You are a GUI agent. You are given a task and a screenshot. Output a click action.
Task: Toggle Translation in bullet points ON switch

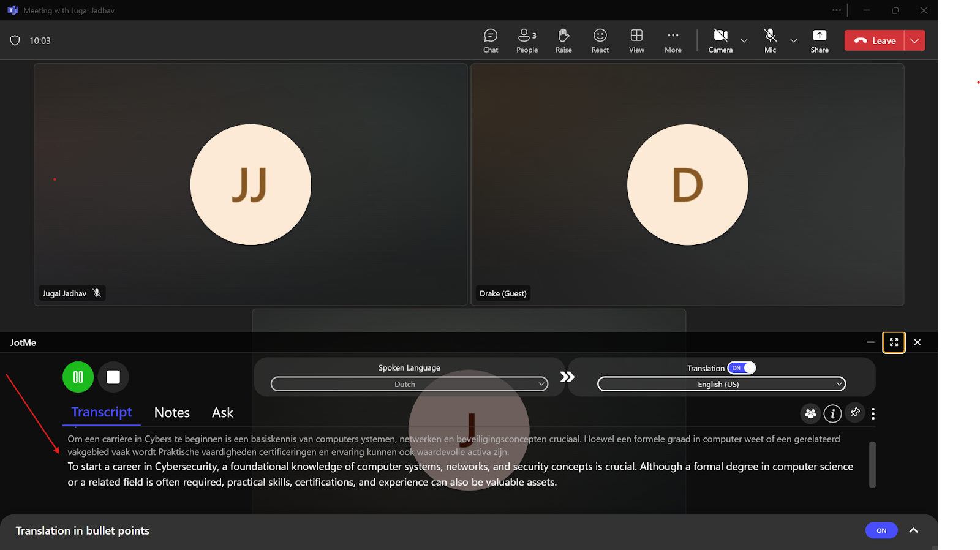coord(881,530)
